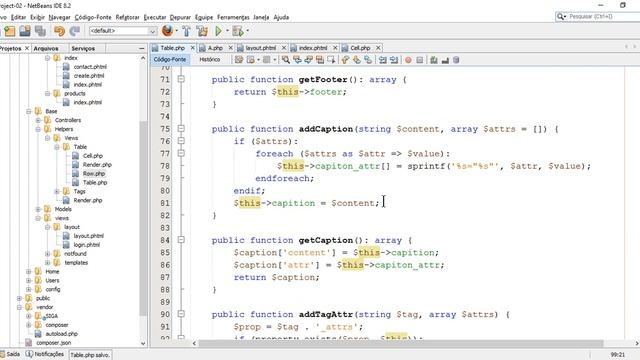Collapse the if block fold on line 76
The width and height of the screenshot is (640, 360).
(x=181, y=141)
